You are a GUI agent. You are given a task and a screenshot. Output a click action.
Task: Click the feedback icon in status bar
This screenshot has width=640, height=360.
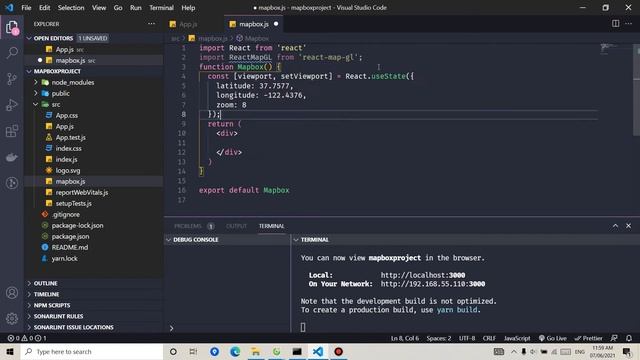tap(614, 338)
